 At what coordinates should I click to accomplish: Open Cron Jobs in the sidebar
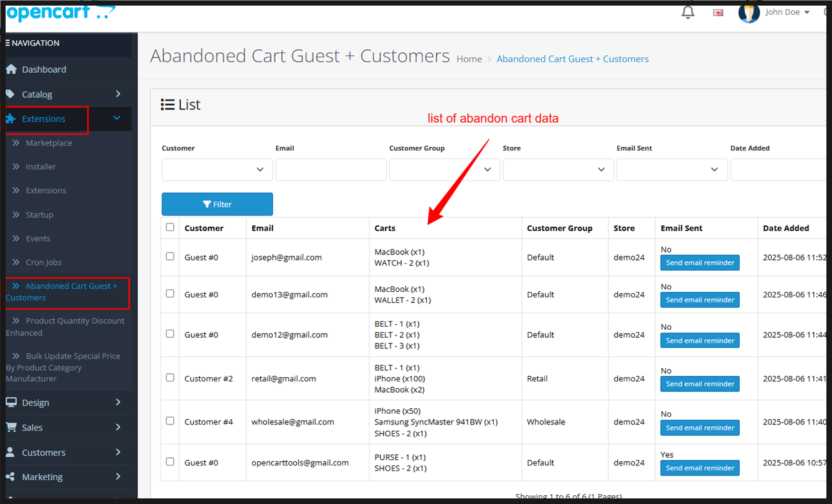pos(44,263)
